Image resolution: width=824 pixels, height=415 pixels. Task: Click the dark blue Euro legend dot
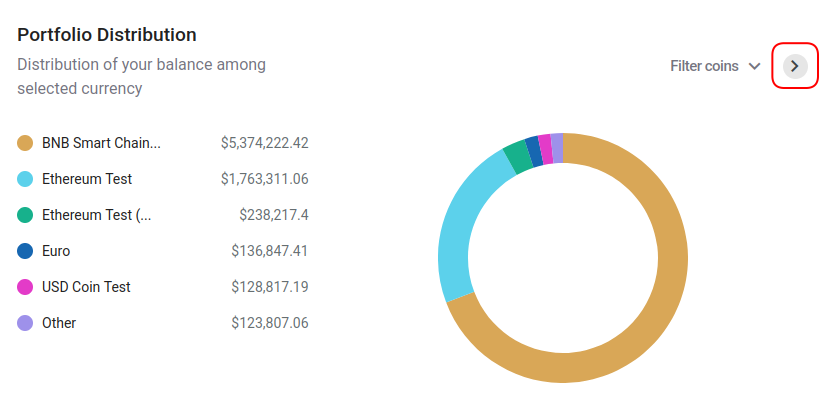click(x=26, y=251)
